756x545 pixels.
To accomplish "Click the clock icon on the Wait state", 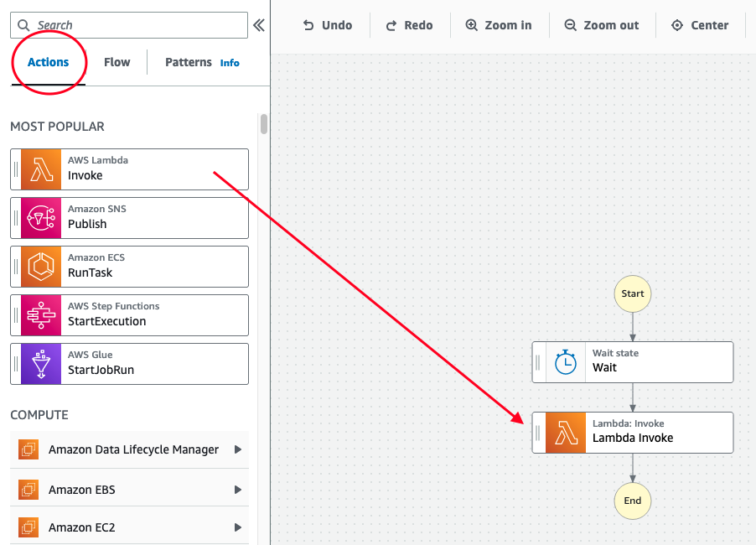I will [x=566, y=361].
